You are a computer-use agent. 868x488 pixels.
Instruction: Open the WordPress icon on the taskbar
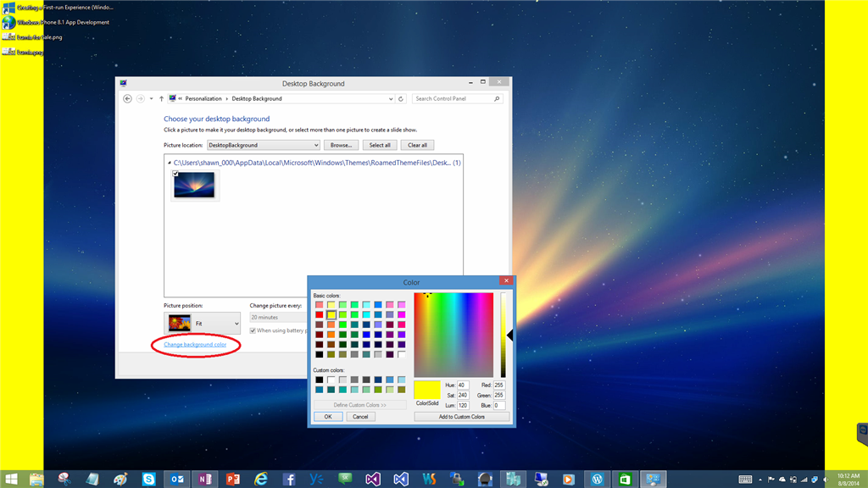point(597,480)
